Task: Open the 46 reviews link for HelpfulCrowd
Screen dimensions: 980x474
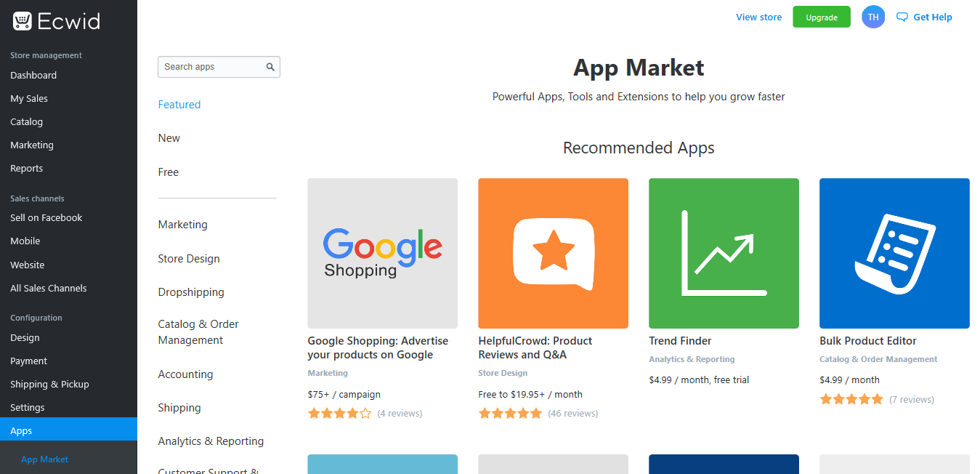Action: 573,414
